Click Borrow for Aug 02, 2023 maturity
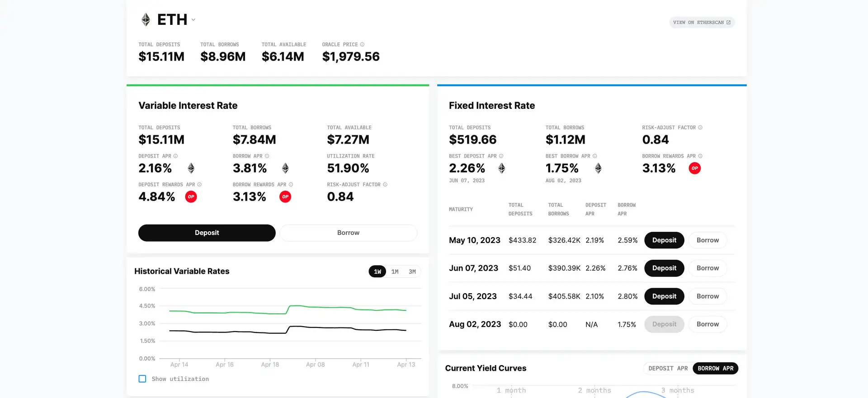Screen dimensions: 868x398 [708, 324]
